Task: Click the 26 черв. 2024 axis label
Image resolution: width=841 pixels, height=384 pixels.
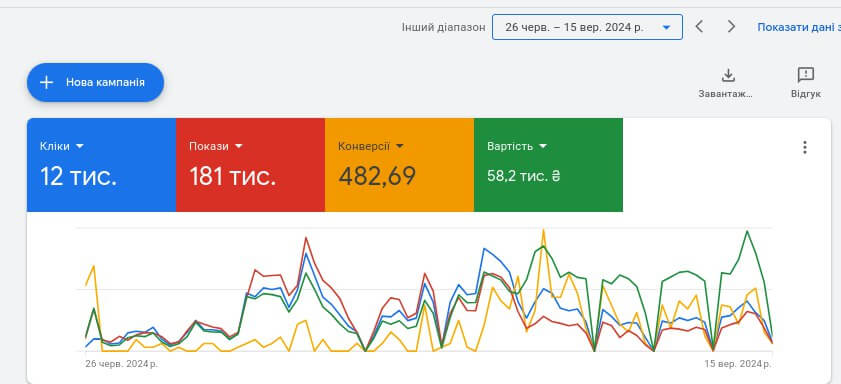Action: (122, 364)
